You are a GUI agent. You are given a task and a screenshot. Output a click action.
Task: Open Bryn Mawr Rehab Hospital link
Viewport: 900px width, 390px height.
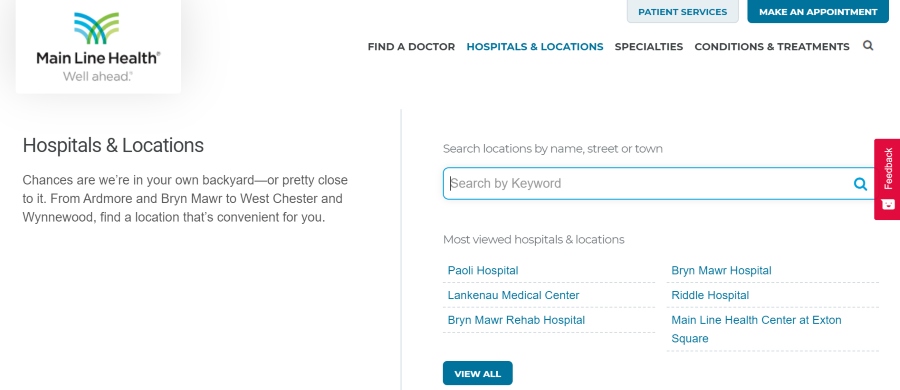516,320
